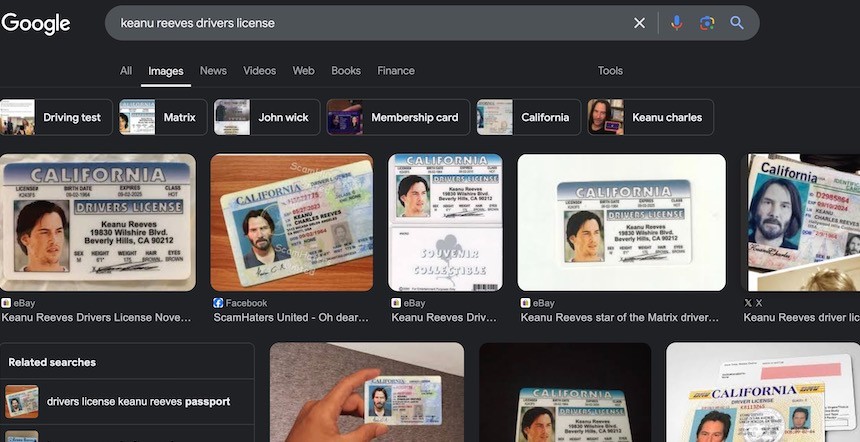Click the passport related search thumbnail
860x442 pixels.
22,401
